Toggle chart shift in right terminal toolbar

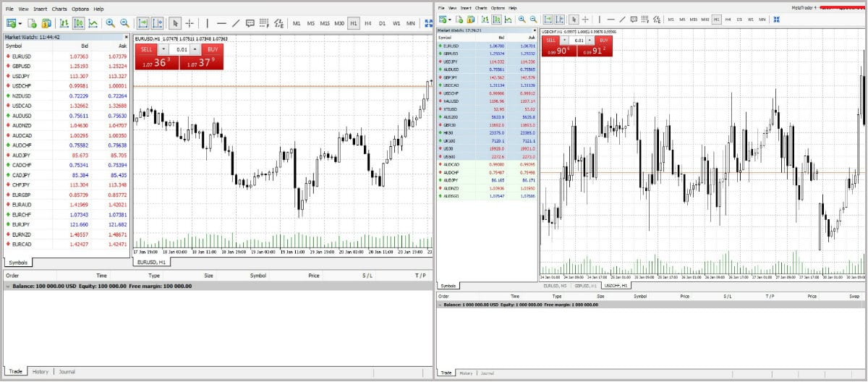pyautogui.click(x=559, y=19)
